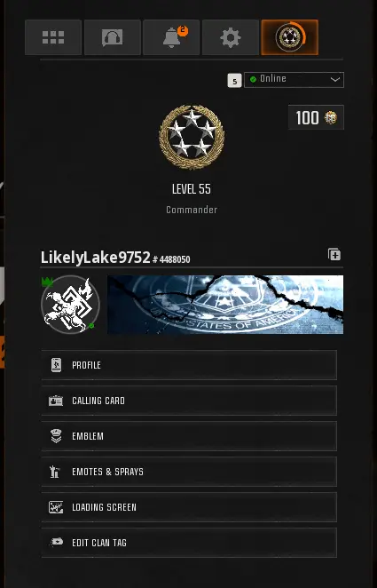This screenshot has height=588, width=377.
Task: Click the Loading Screen picture icon
Action: point(56,507)
